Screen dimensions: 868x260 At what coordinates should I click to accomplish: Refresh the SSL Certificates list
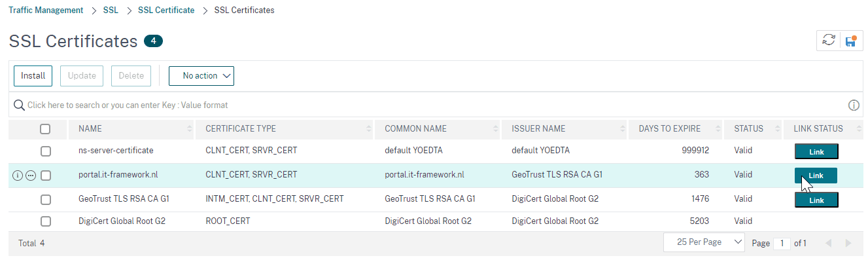click(828, 41)
